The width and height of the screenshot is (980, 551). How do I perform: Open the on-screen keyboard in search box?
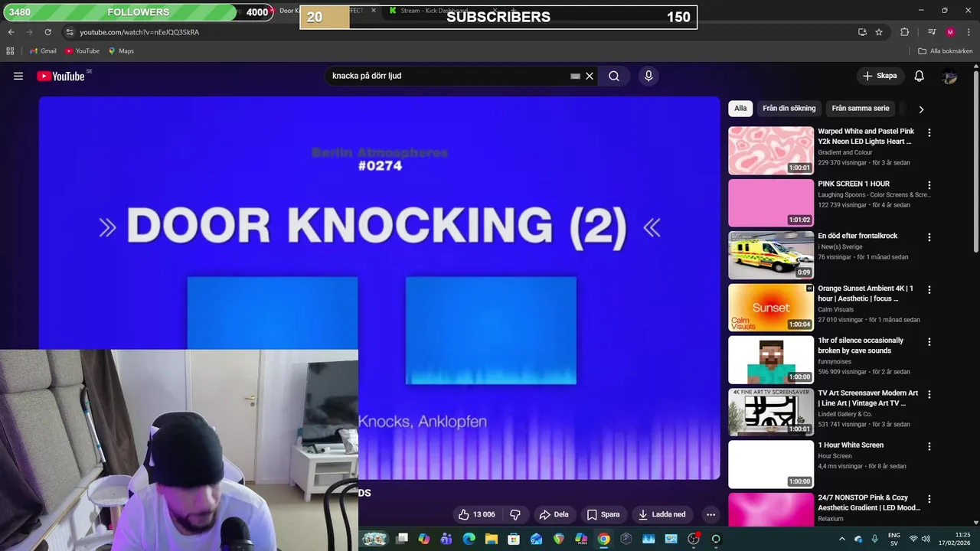pyautogui.click(x=575, y=76)
